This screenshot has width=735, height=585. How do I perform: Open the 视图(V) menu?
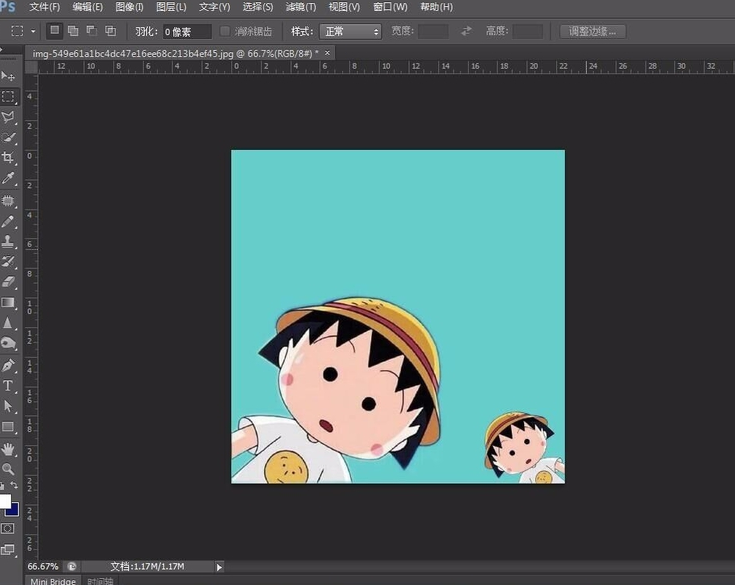pyautogui.click(x=344, y=7)
